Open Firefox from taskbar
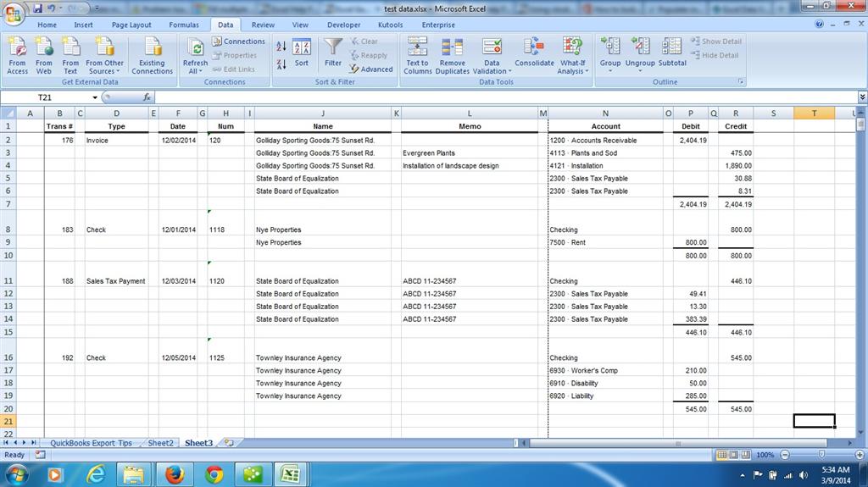This screenshot has width=868, height=487. pos(174,474)
